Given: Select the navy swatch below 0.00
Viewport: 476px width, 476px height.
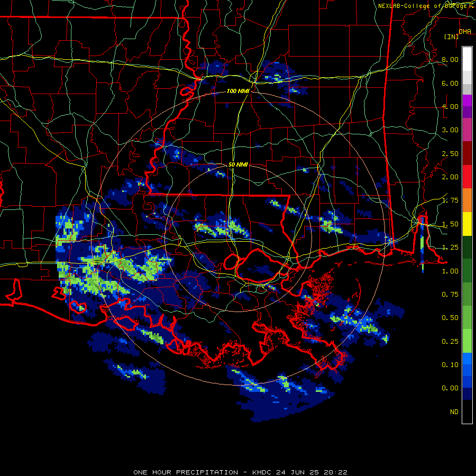Looking at the screenshot, I should (x=467, y=393).
